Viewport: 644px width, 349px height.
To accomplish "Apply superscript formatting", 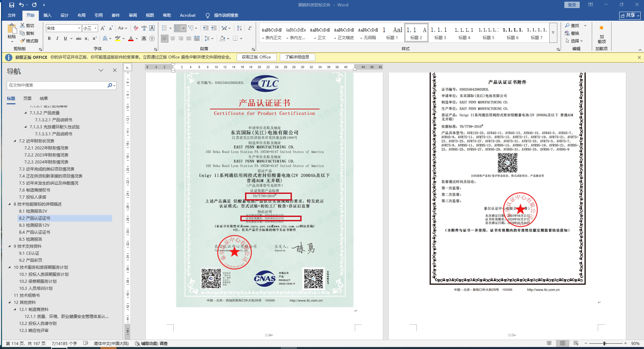I will 95,38.
